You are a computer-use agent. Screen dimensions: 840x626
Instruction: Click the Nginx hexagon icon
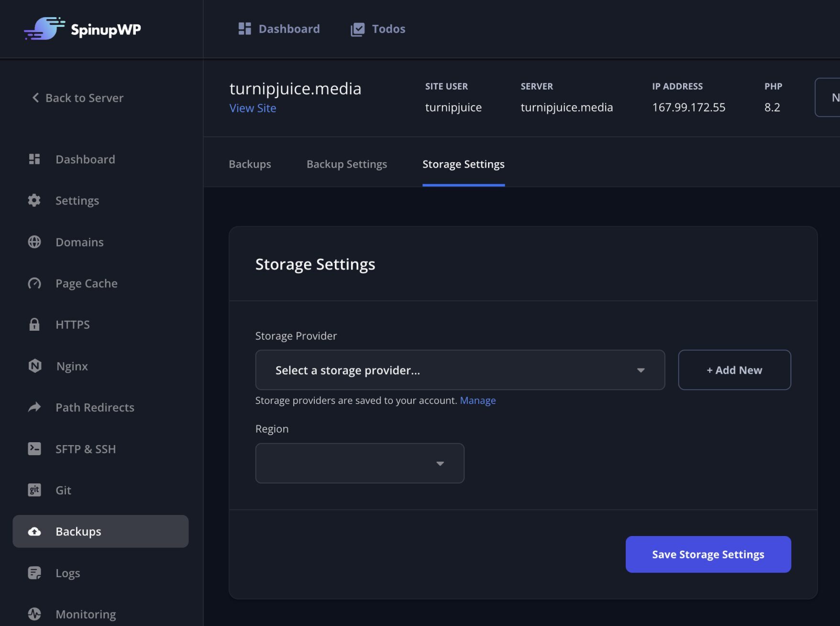click(x=34, y=366)
